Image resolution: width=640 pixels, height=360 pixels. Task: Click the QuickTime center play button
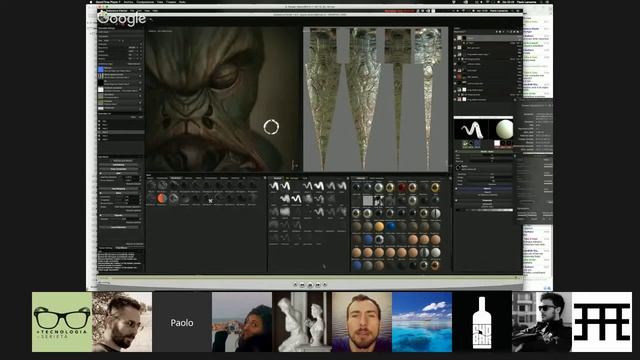click(310, 284)
